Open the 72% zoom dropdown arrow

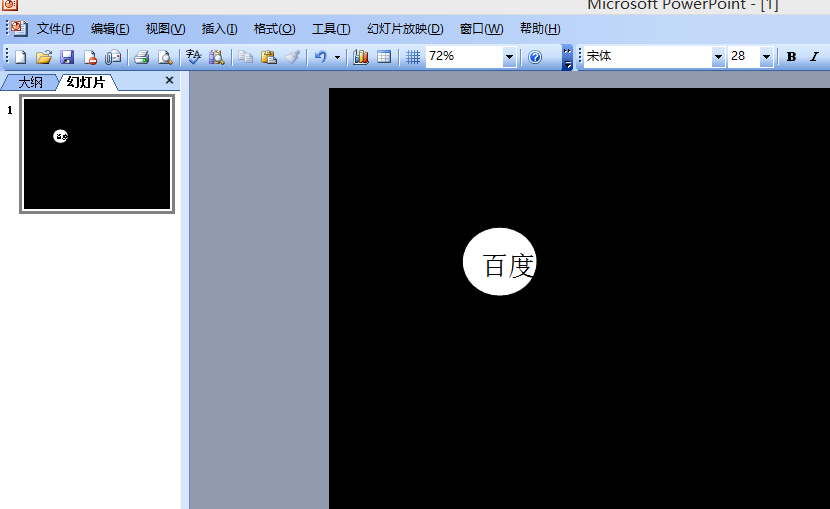point(509,57)
